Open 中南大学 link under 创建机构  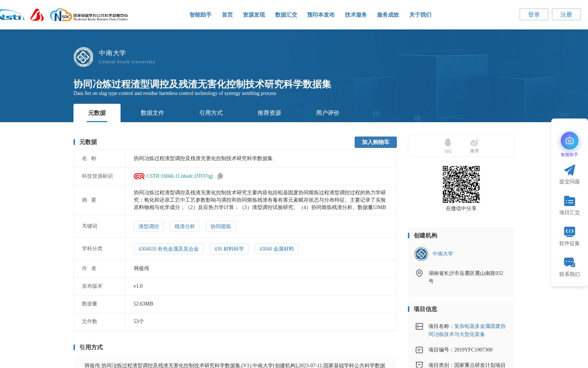point(443,254)
